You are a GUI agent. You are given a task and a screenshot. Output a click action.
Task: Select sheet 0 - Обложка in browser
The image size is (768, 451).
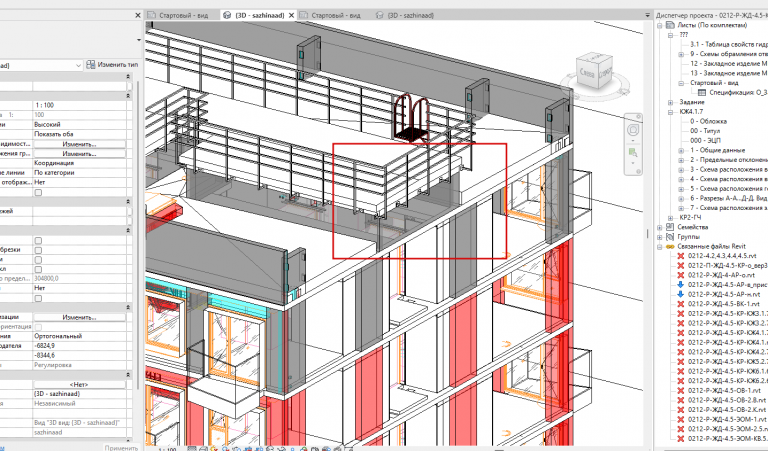(x=708, y=121)
